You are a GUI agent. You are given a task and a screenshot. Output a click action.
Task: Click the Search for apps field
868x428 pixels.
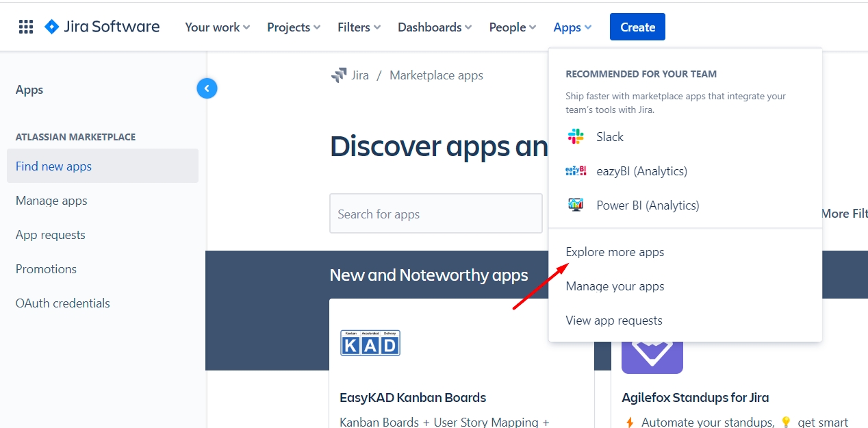(x=435, y=214)
